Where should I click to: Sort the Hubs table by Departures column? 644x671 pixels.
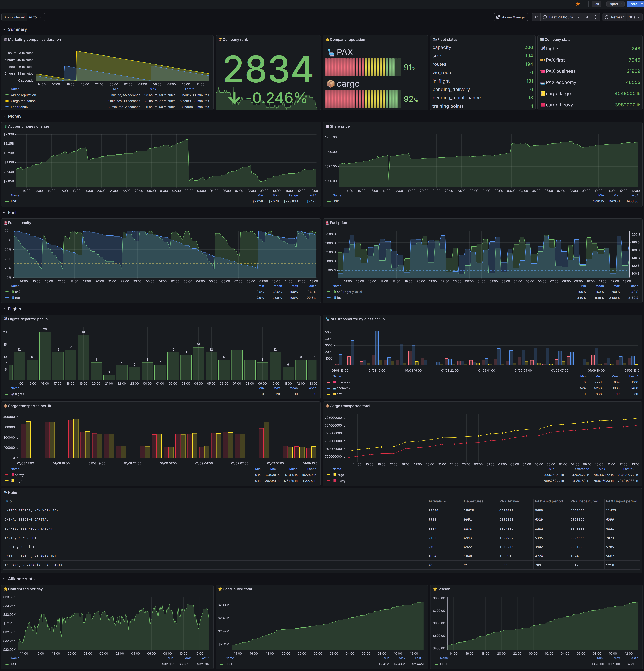pos(473,501)
